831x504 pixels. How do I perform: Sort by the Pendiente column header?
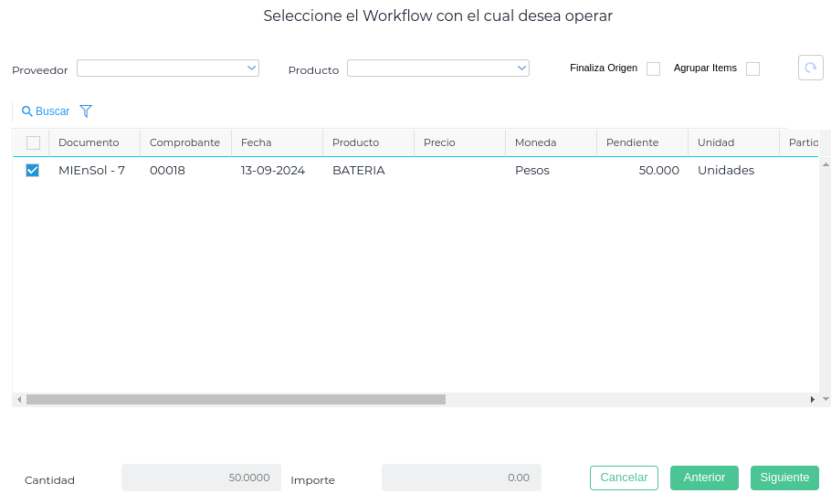pos(632,142)
